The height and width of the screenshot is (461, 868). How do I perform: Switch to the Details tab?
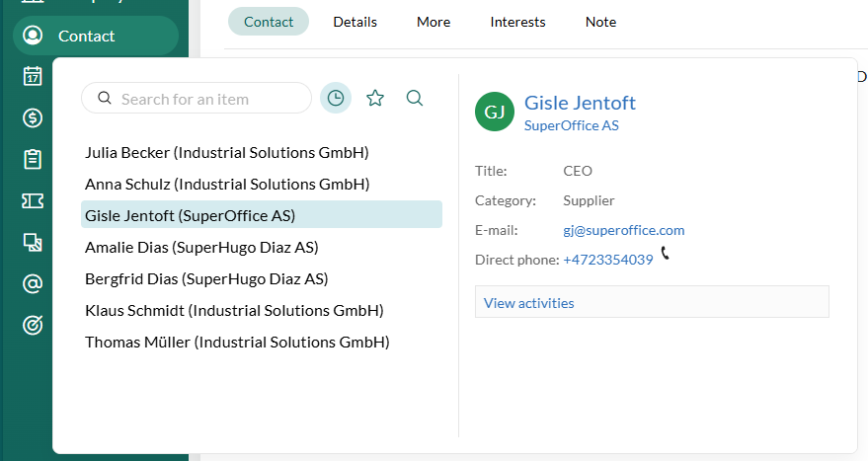(x=355, y=22)
